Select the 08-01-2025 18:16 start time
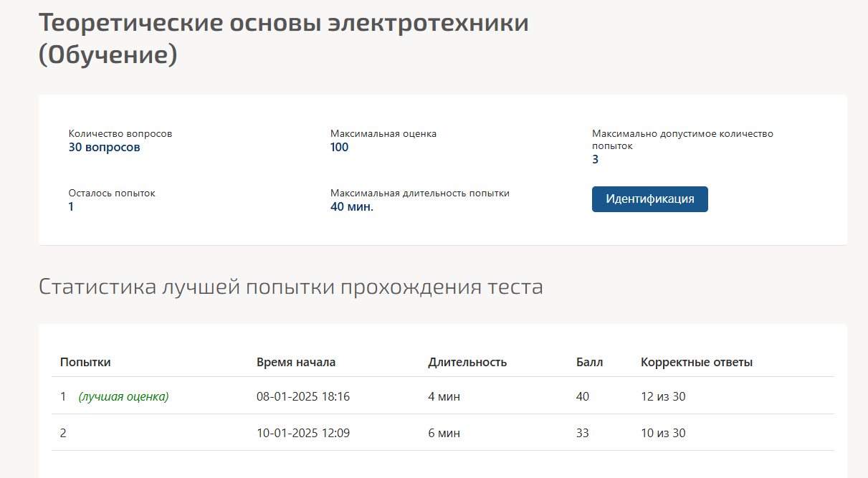This screenshot has height=478, width=868. click(x=303, y=396)
